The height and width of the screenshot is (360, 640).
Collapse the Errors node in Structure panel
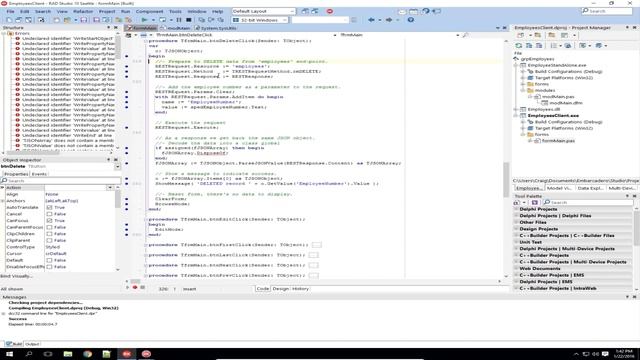coord(4,33)
